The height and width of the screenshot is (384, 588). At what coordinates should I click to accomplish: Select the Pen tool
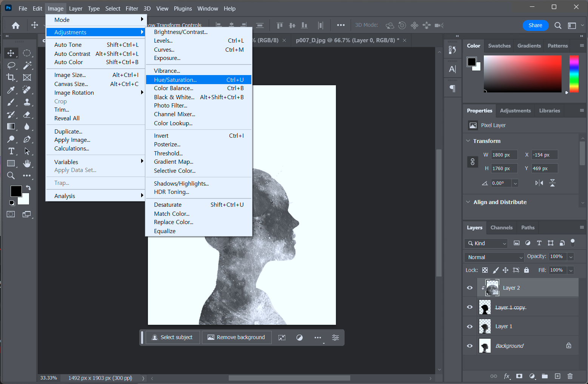[x=27, y=139]
